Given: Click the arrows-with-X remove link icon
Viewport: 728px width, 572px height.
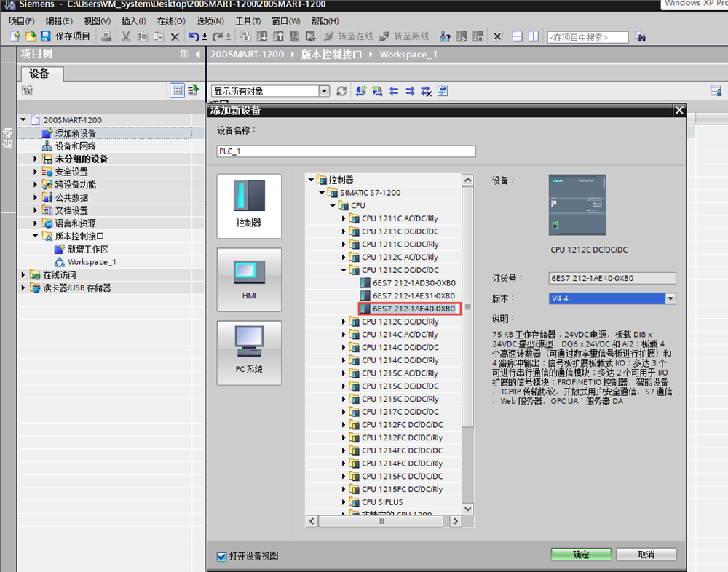Looking at the screenshot, I should pyautogui.click(x=426, y=91).
